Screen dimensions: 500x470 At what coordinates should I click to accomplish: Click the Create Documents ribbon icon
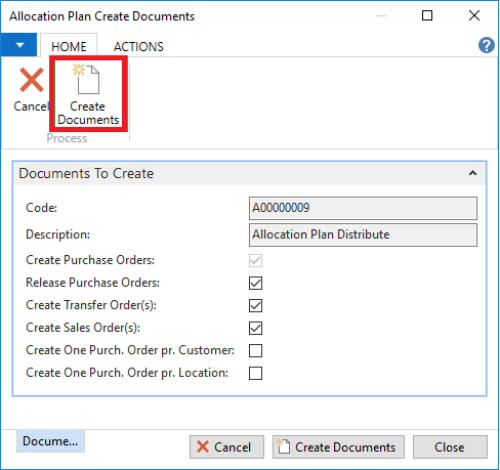[88, 94]
